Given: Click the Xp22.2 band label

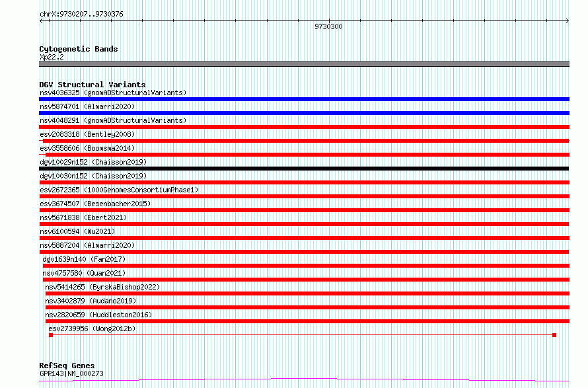Looking at the screenshot, I should tap(52, 57).
